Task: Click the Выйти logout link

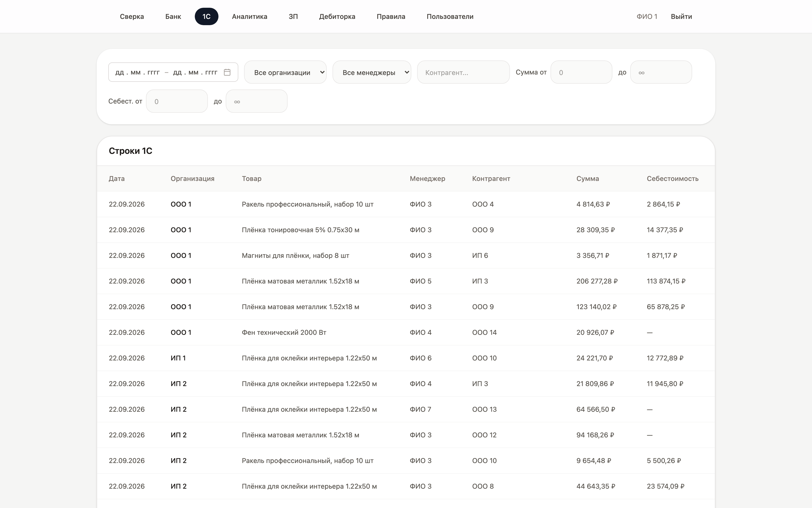Action: (x=681, y=16)
